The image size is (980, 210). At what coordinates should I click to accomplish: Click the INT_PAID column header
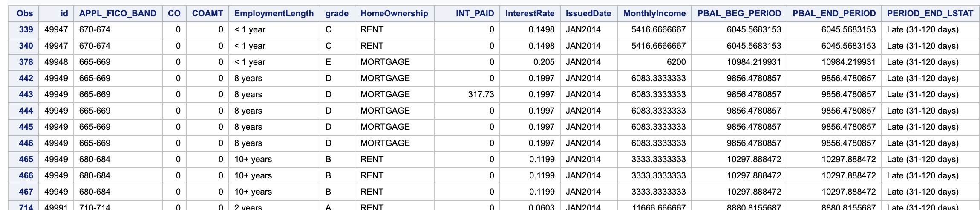pyautogui.click(x=475, y=13)
